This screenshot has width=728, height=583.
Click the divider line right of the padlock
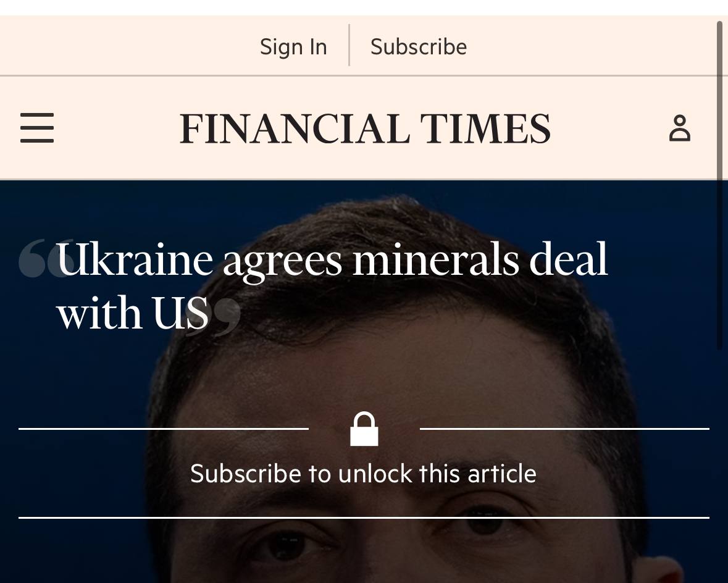click(564, 429)
